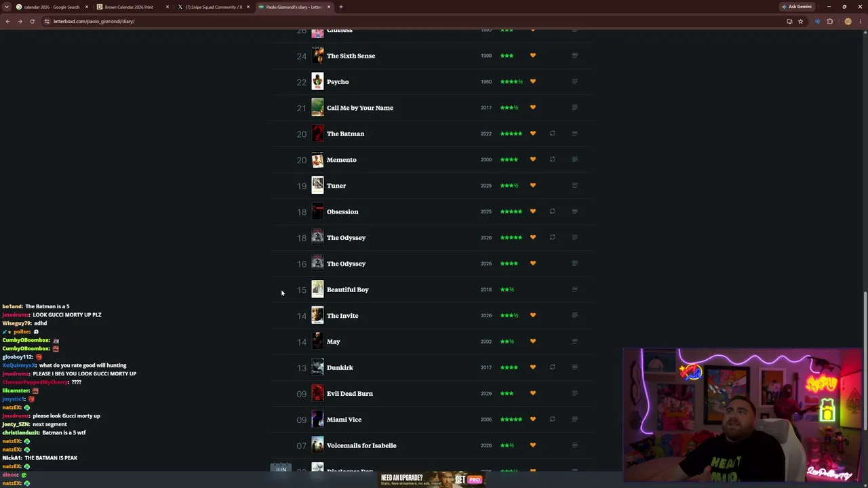Open the Call Me by Your Name title

click(x=360, y=108)
